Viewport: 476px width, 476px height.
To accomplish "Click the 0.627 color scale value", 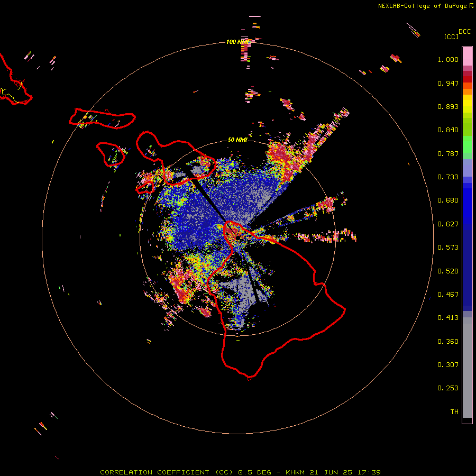I will click(448, 224).
